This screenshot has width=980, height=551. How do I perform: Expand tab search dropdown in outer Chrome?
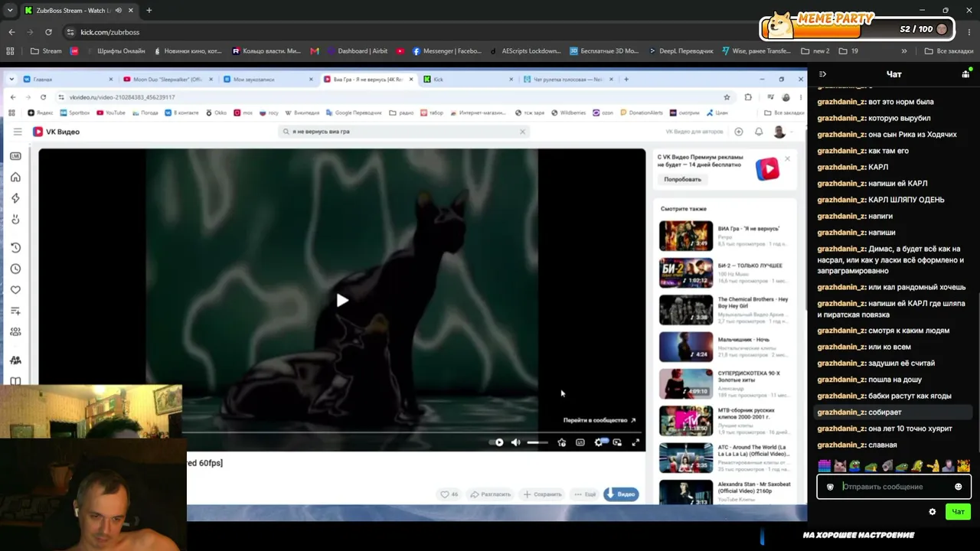pyautogui.click(x=10, y=11)
